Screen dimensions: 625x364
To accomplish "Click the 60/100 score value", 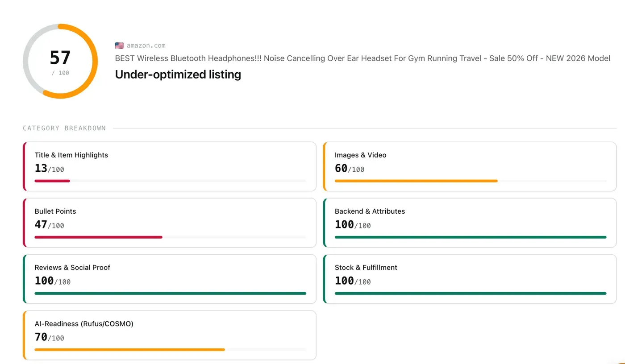I will point(350,169).
